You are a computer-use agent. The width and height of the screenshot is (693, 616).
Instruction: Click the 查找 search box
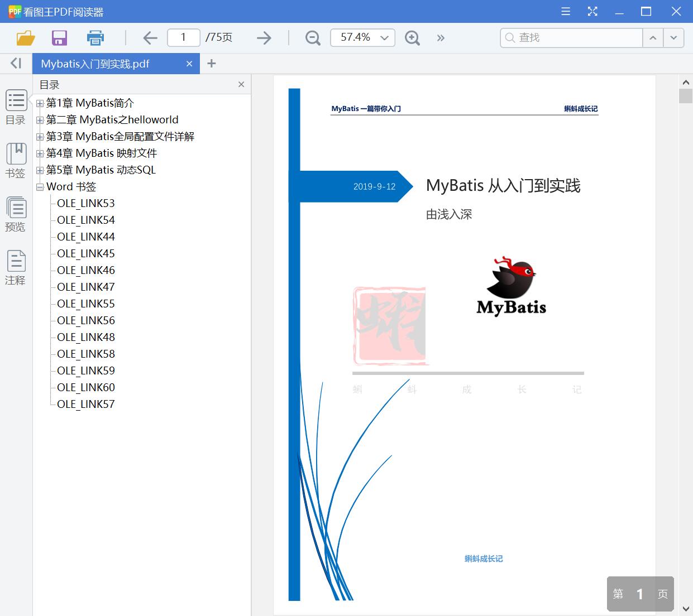(571, 37)
